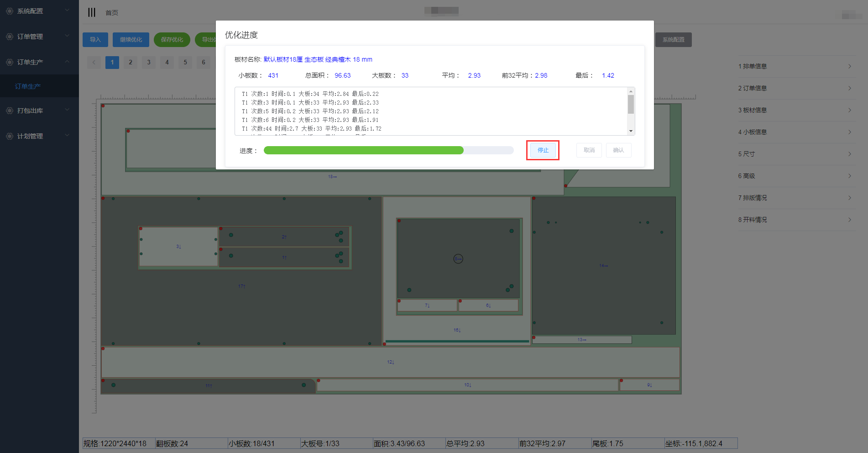Go to page 3 of board layouts
868x453 pixels.
(149, 62)
